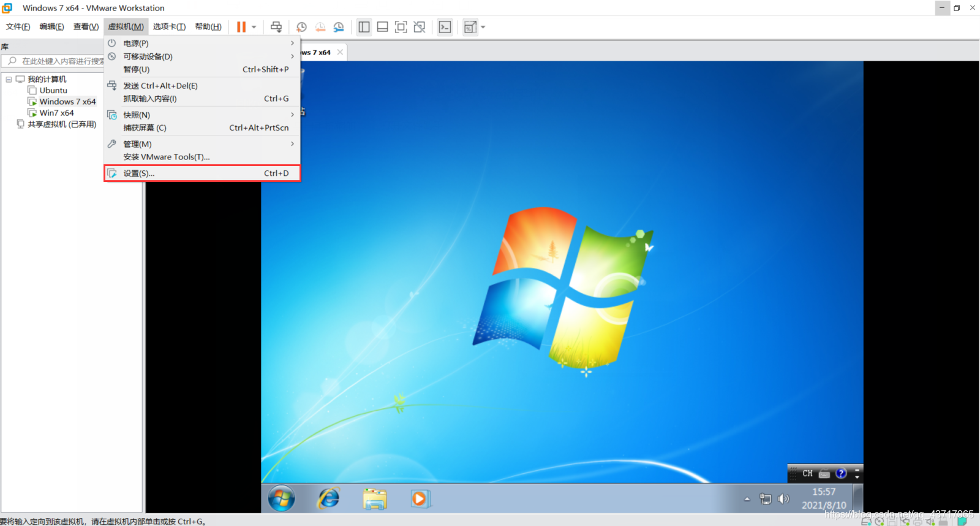
Task: Click the language bar keyboard icon
Action: pyautogui.click(x=824, y=473)
